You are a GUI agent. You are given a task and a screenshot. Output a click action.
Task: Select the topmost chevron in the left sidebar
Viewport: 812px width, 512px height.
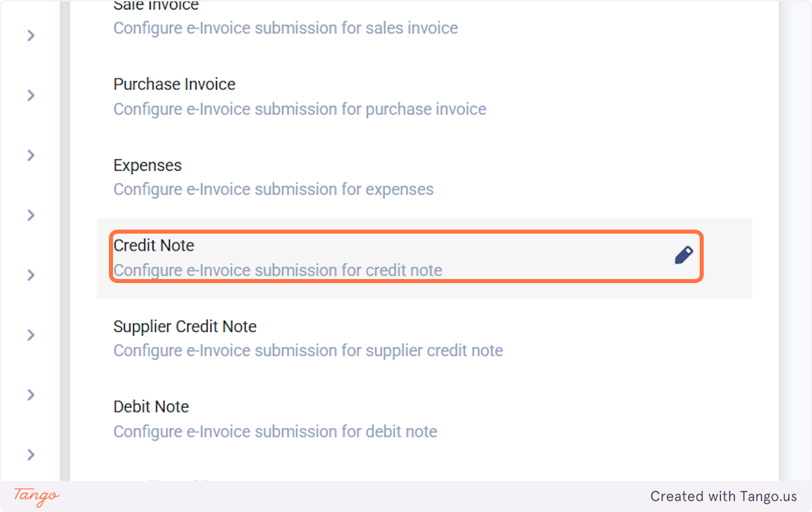[x=30, y=35]
